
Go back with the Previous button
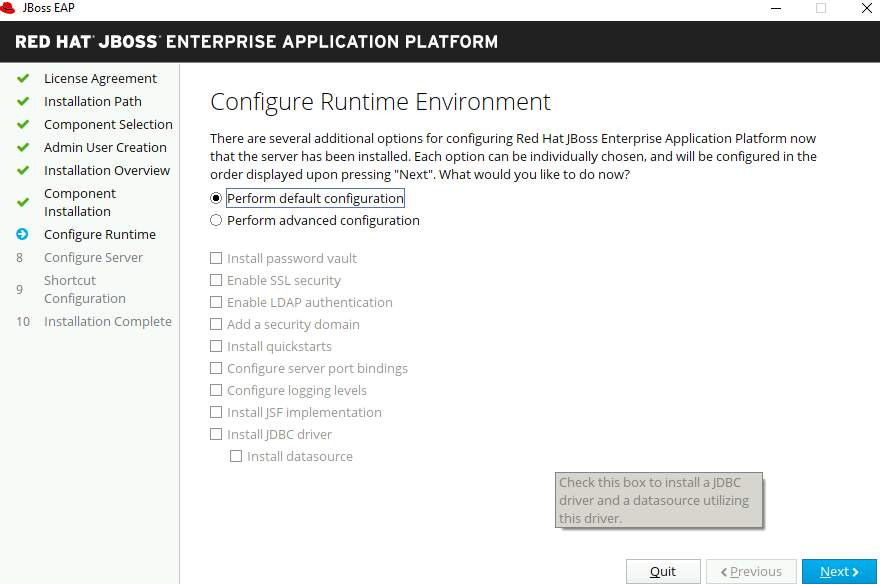pyautogui.click(x=751, y=571)
